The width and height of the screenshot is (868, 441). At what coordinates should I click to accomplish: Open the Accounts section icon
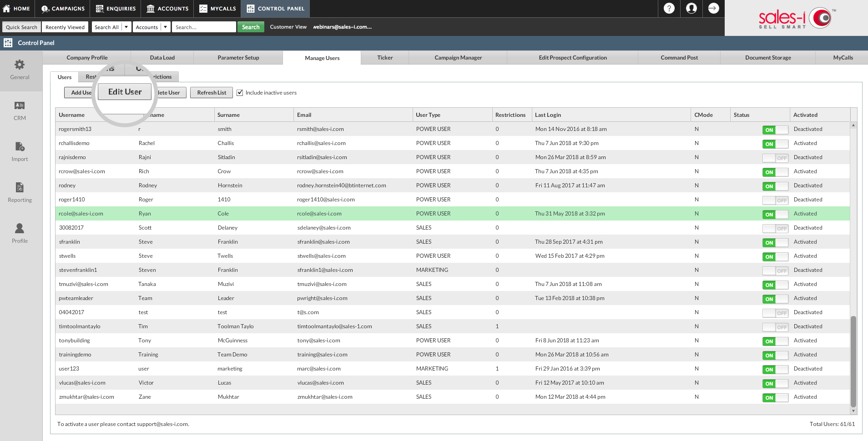tap(151, 9)
